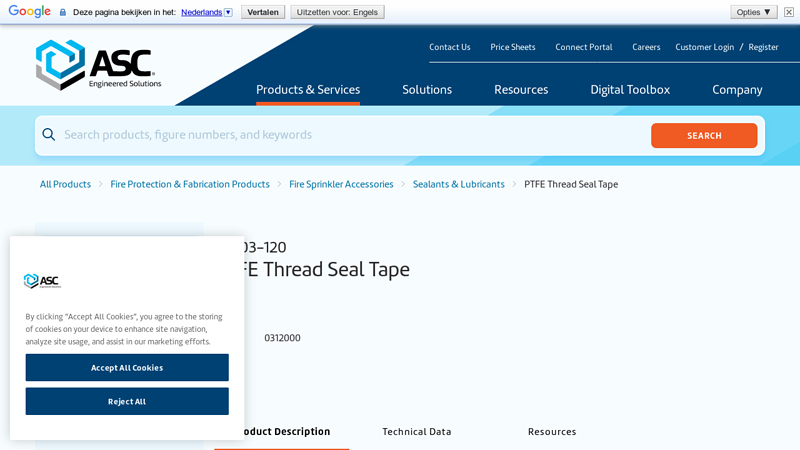Viewport: 800px width, 450px height.
Task: Open Digital Toolbox menu
Action: click(630, 90)
